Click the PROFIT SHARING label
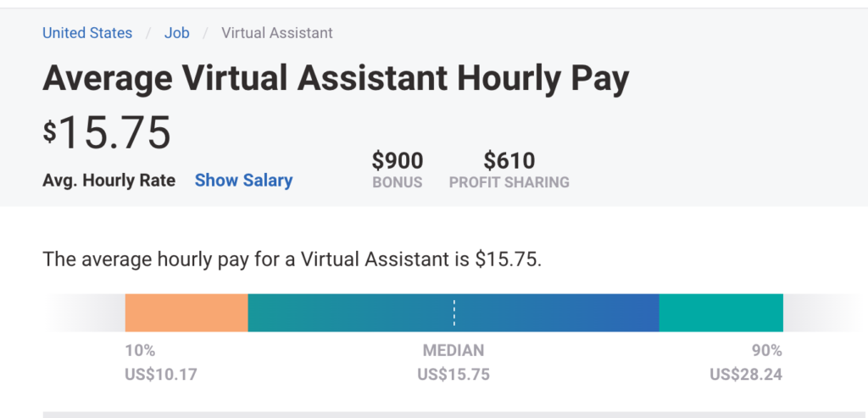Image resolution: width=868 pixels, height=418 pixels. click(509, 182)
